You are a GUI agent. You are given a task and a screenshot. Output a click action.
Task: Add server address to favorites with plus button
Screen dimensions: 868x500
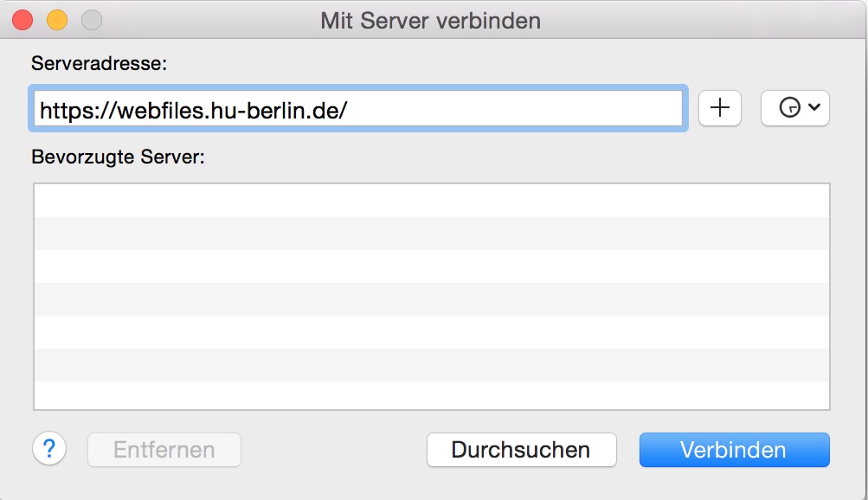[x=719, y=108]
